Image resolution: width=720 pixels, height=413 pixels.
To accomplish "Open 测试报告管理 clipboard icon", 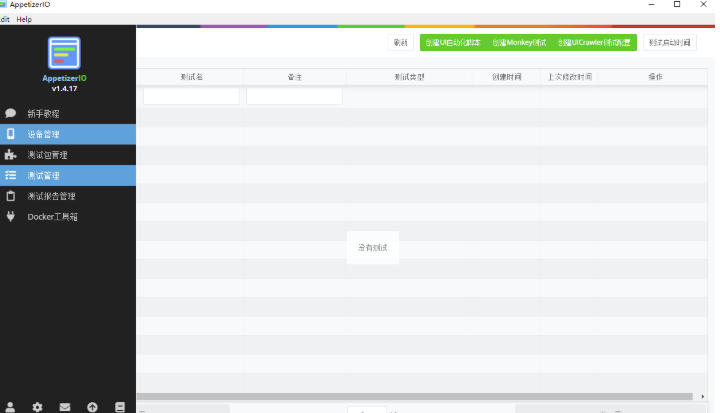I will pyautogui.click(x=11, y=196).
